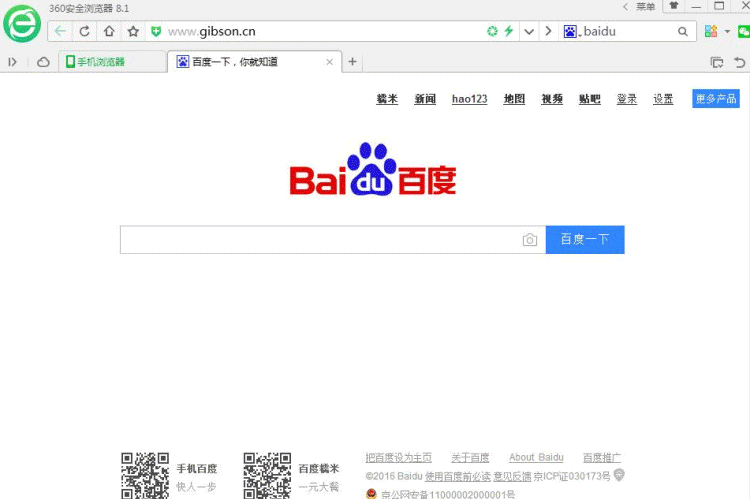Restore closed tab with undo icon
The image size is (750, 499).
(739, 62)
